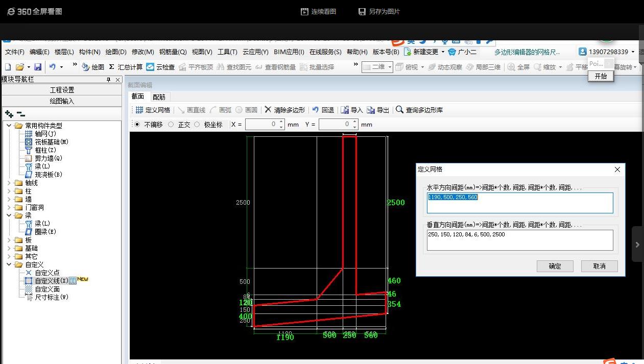Expand the 轴线 tree node
The width and height of the screenshot is (644, 364).
pyautogui.click(x=10, y=183)
